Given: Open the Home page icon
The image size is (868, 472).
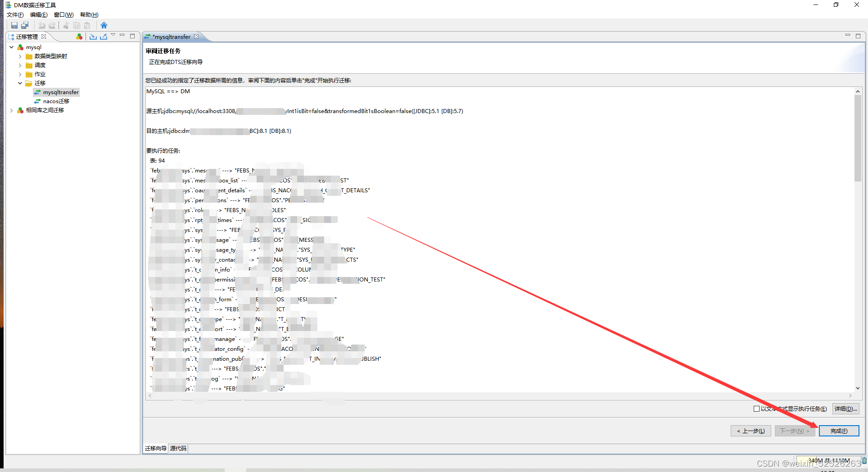Looking at the screenshot, I should 104,25.
